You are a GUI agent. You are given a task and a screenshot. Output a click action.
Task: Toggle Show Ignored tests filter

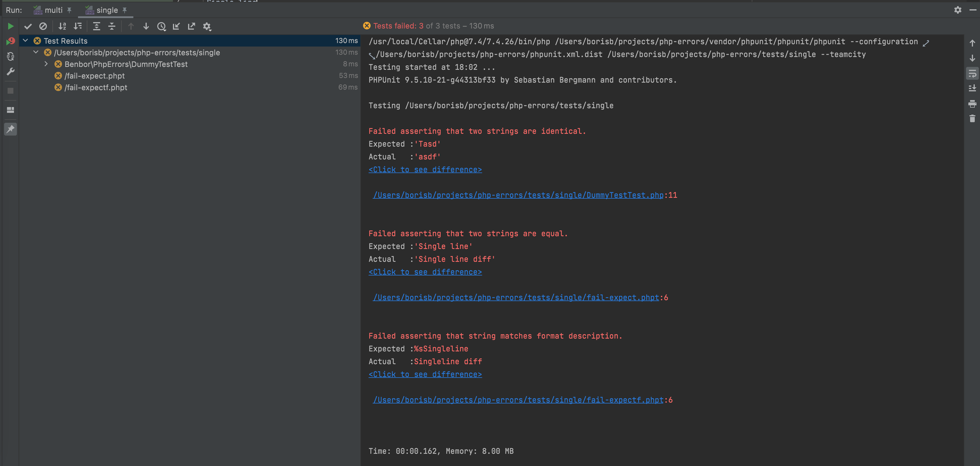point(43,26)
